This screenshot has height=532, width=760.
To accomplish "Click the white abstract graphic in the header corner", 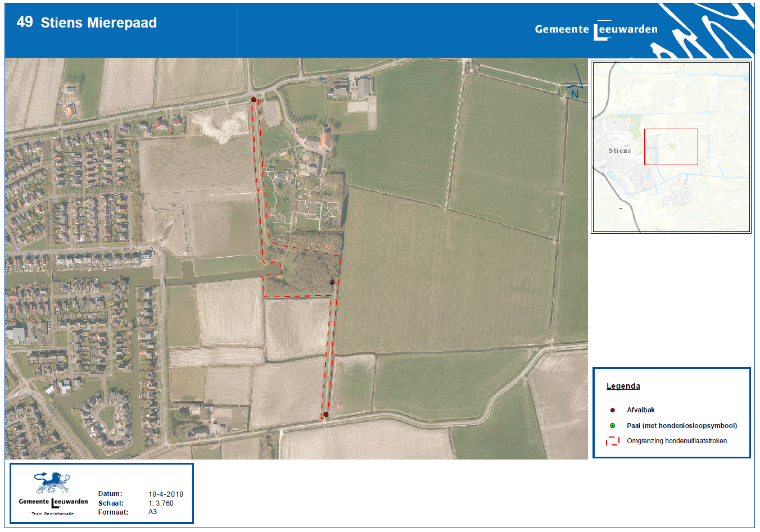I will click(x=709, y=32).
